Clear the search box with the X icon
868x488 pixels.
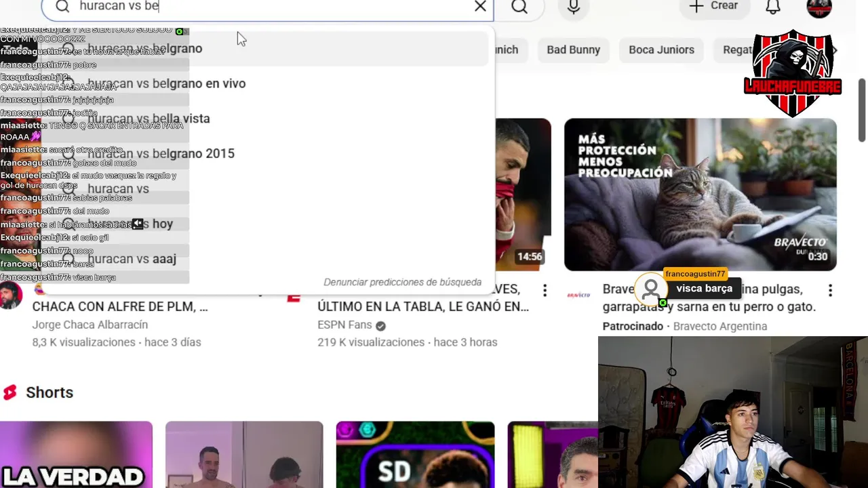pyautogui.click(x=480, y=6)
